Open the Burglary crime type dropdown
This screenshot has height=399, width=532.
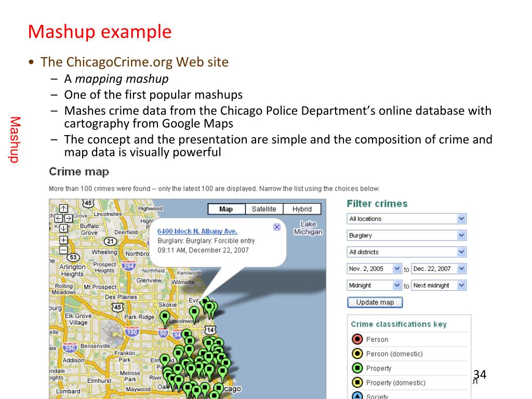406,235
